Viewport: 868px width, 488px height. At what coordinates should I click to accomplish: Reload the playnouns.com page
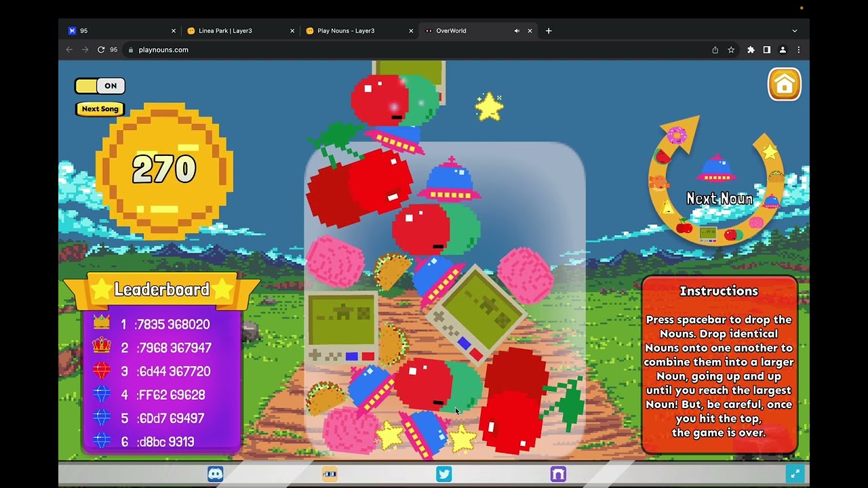coord(101,49)
